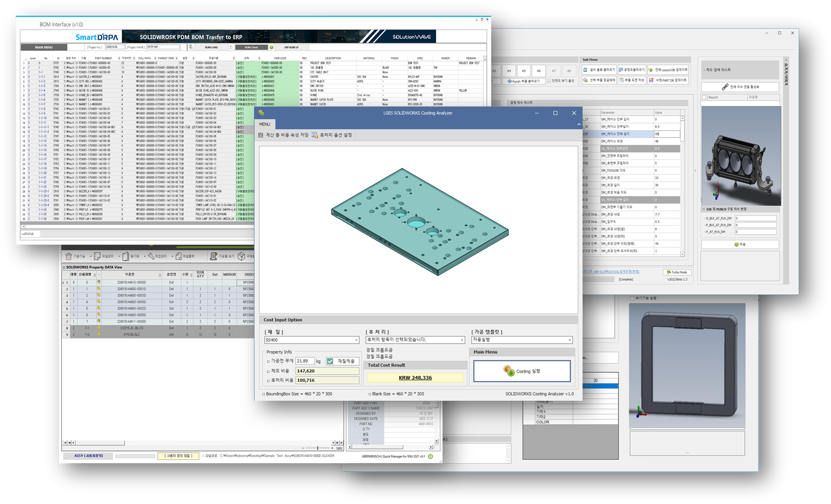Open post-processing option settings icon

[315, 135]
